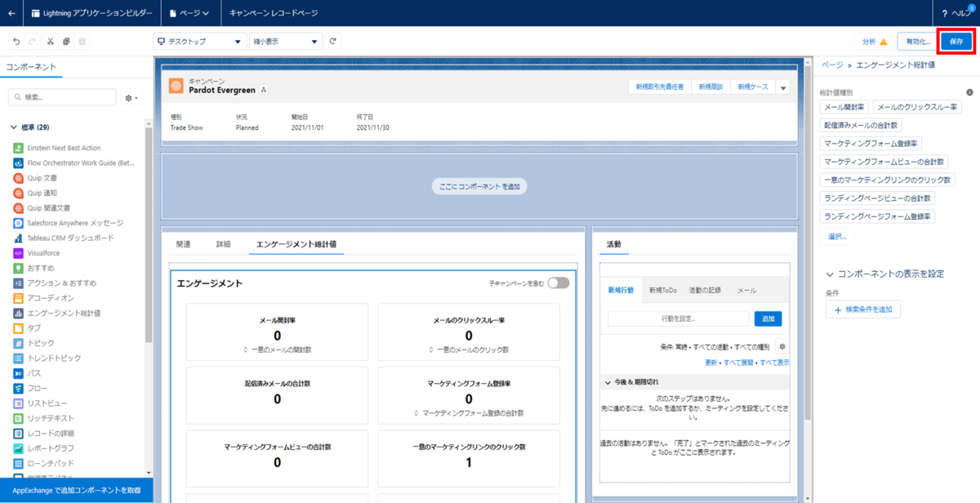Select the エンゲージメント総計値 tab
Image resolution: width=980 pixels, height=503 pixels.
[x=296, y=244]
